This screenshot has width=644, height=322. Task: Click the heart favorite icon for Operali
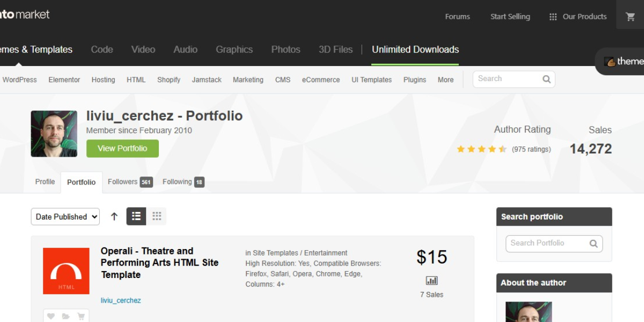click(x=51, y=316)
